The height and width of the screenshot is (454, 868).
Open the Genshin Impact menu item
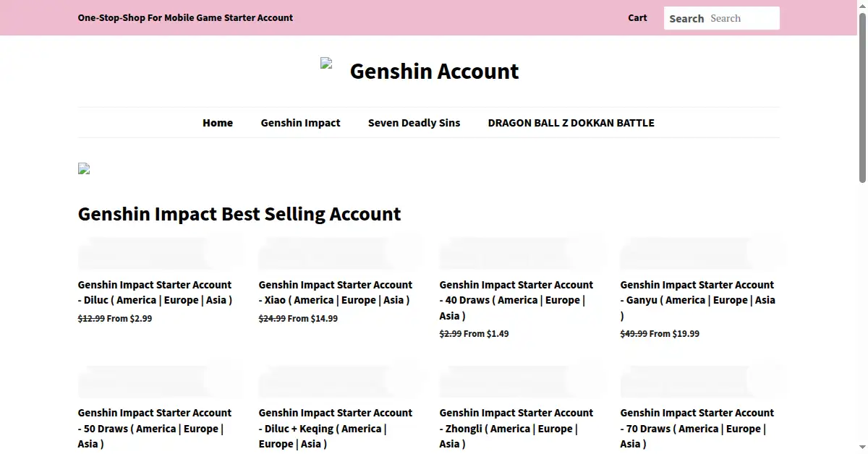point(300,123)
